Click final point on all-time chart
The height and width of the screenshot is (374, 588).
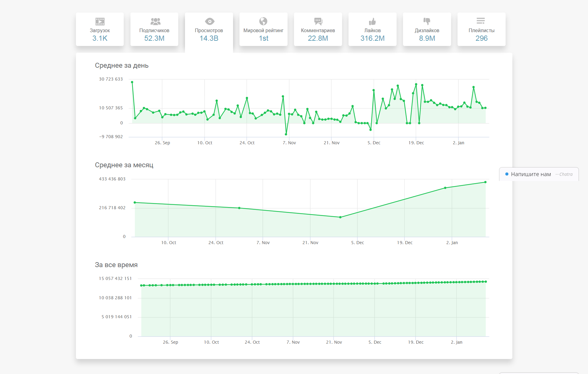(486, 281)
